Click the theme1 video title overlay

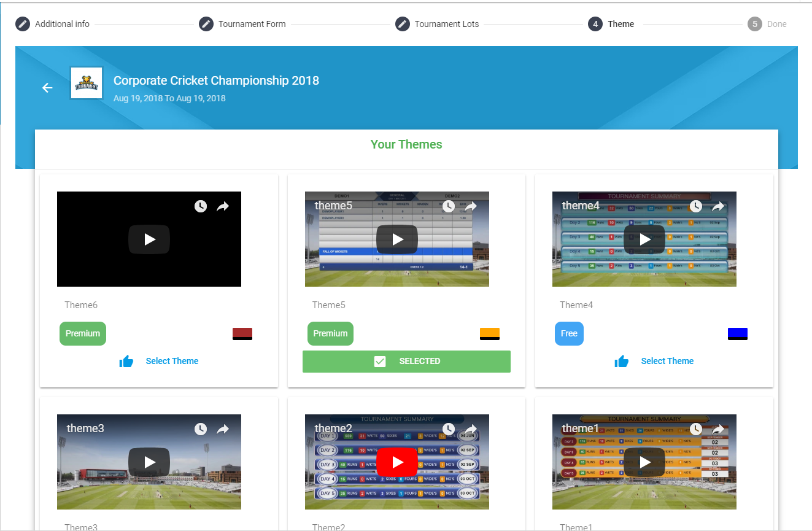[x=580, y=428]
